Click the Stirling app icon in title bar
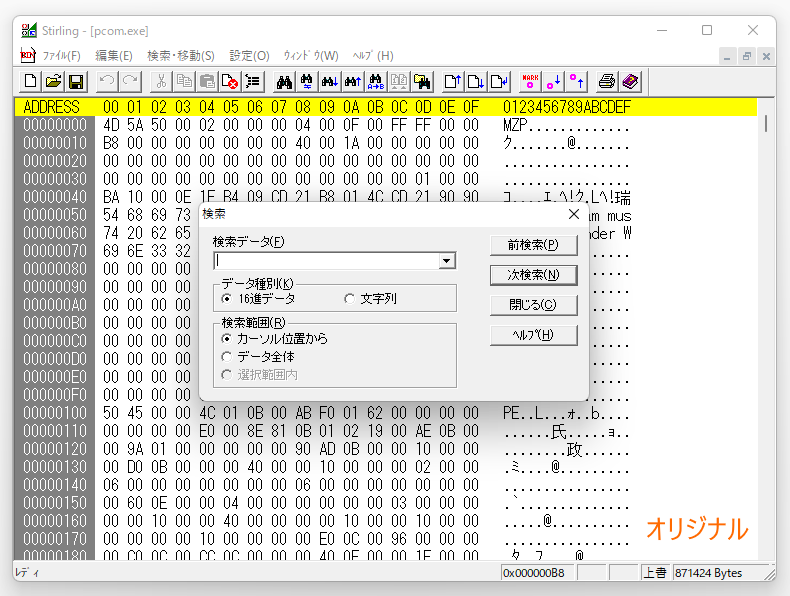The width and height of the screenshot is (790, 596). (29, 31)
